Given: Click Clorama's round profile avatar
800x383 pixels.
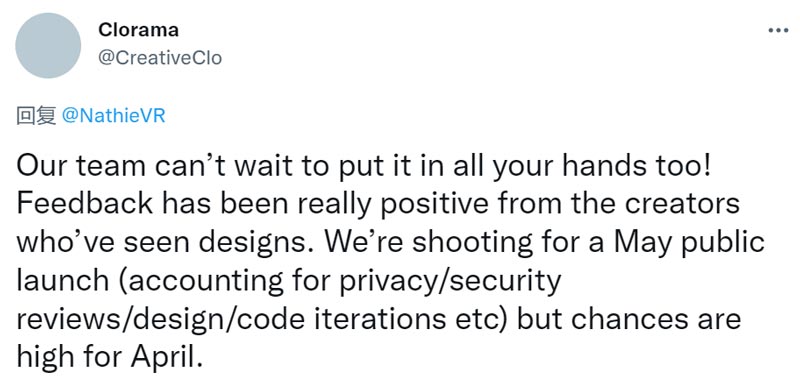Looking at the screenshot, I should point(48,46).
